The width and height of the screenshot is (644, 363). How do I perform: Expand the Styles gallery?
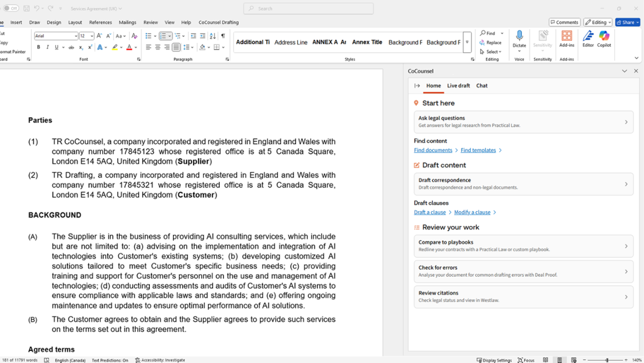467,42
